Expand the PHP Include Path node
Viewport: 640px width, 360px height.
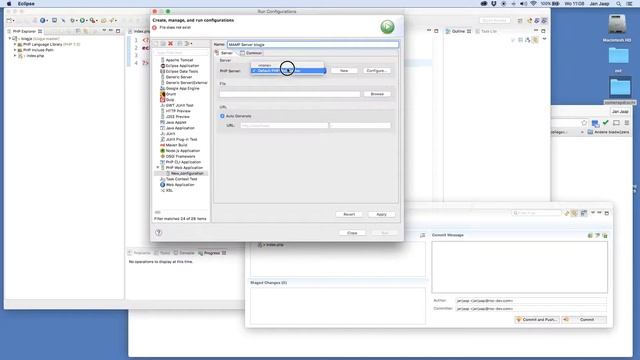pos(15,50)
